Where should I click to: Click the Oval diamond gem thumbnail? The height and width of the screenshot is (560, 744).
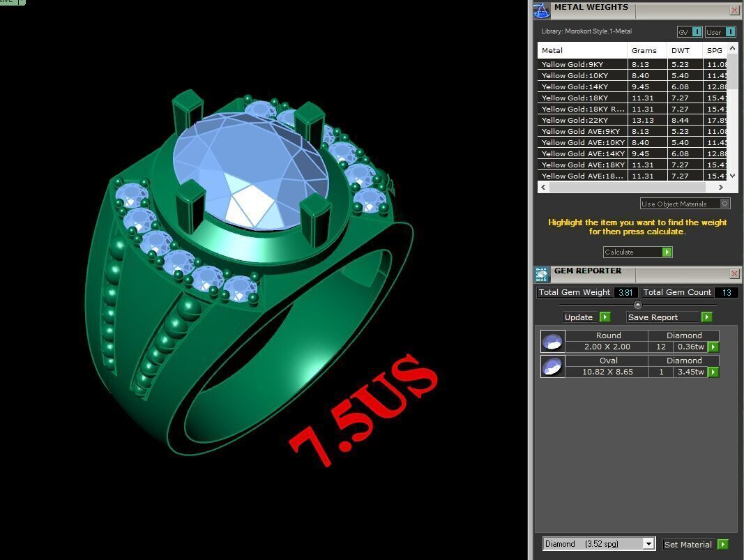tap(552, 366)
